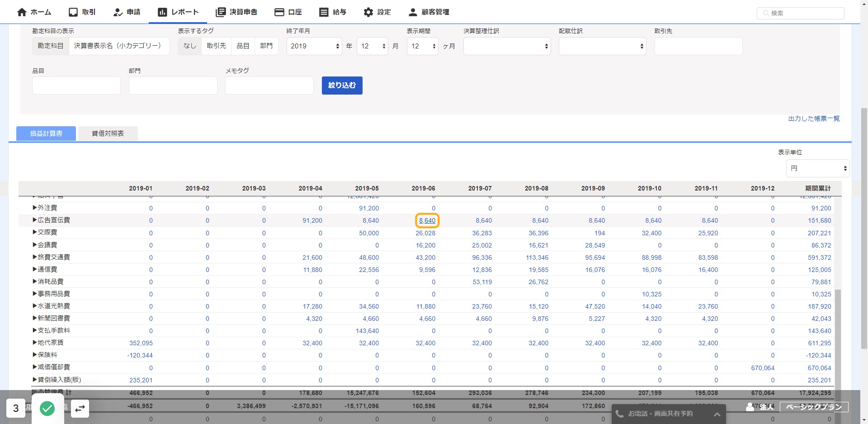
Task: Open the 表示期間 months dropdown
Action: (x=423, y=46)
